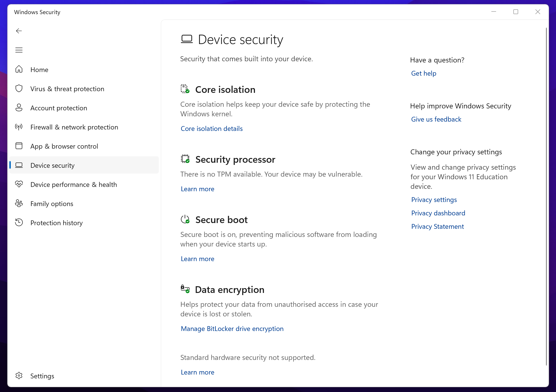
Task: Open Account protection
Action: pos(59,108)
